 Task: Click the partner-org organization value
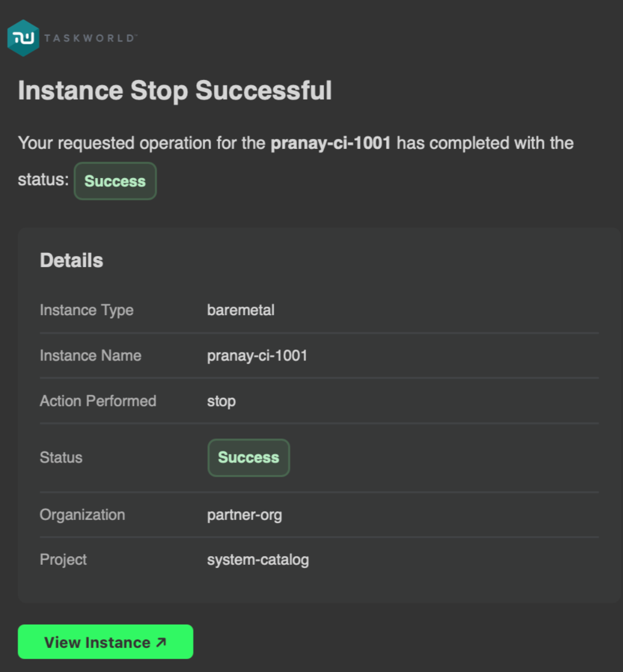coord(244,515)
